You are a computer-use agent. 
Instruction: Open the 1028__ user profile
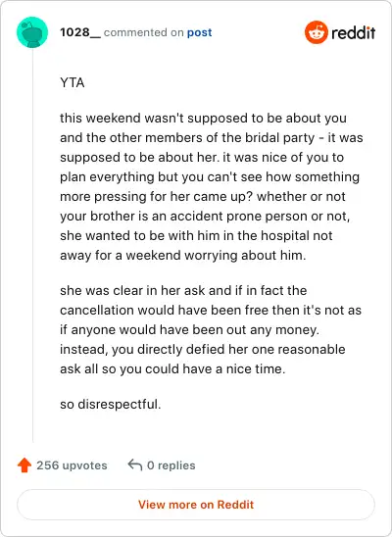(x=80, y=32)
